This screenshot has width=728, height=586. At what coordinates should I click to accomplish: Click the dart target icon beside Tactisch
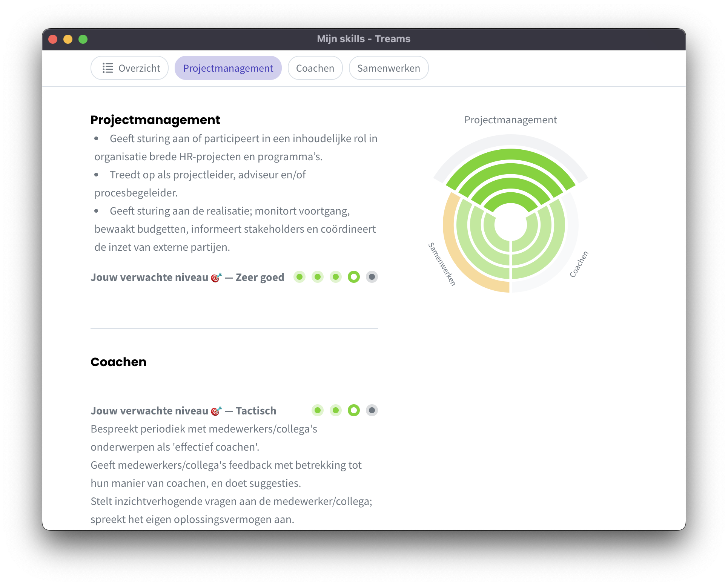pyautogui.click(x=216, y=411)
